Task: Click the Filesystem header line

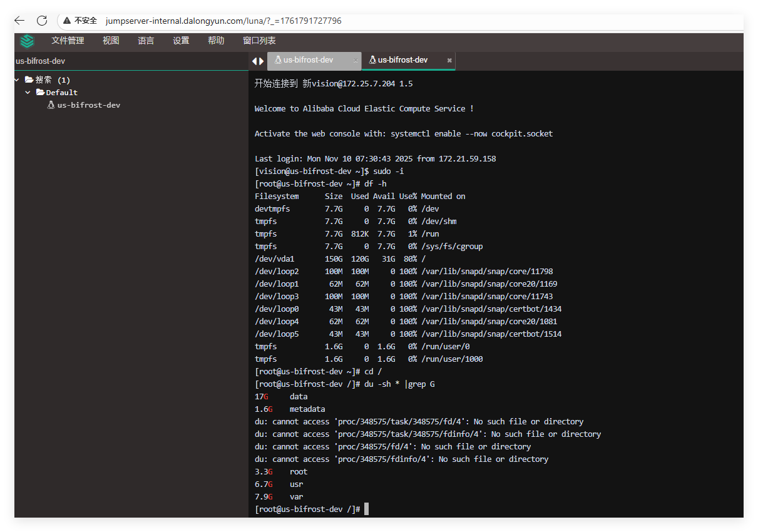Action: click(x=360, y=197)
